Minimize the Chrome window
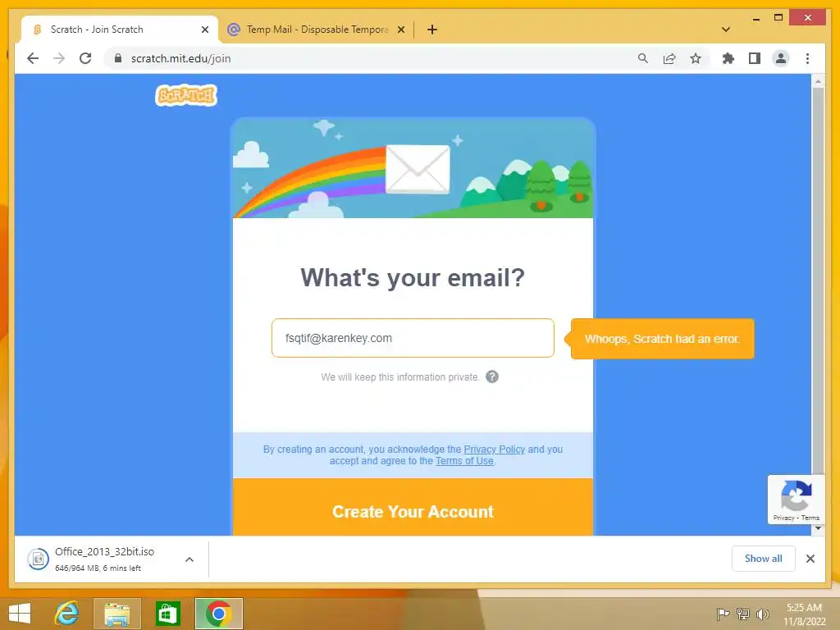The height and width of the screenshot is (630, 840). pyautogui.click(x=756, y=19)
